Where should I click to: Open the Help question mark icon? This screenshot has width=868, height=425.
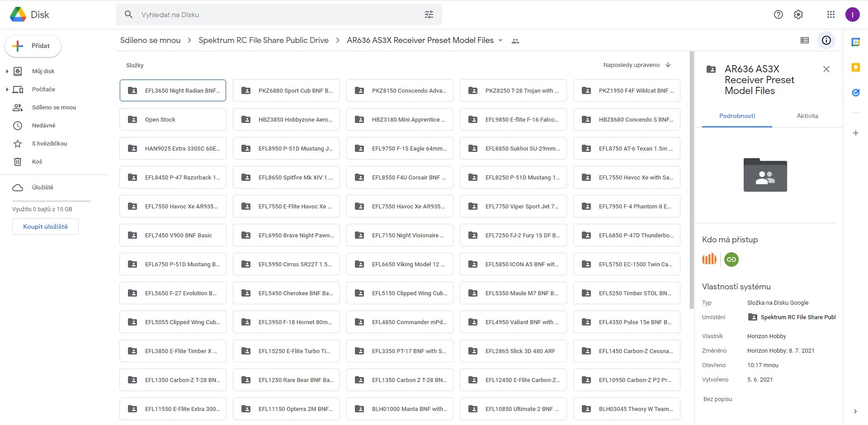[778, 15]
